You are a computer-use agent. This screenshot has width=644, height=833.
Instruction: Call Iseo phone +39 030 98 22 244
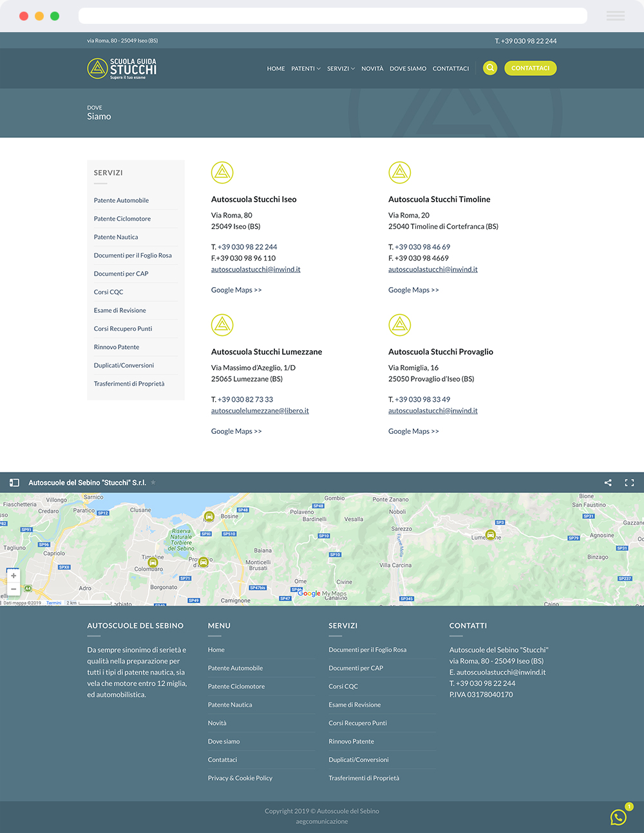click(247, 247)
